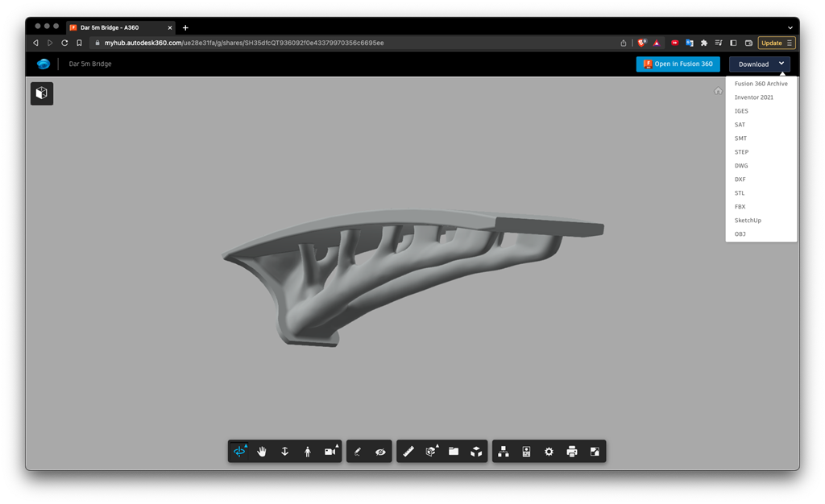Open the Measure ruler tool

point(408,452)
